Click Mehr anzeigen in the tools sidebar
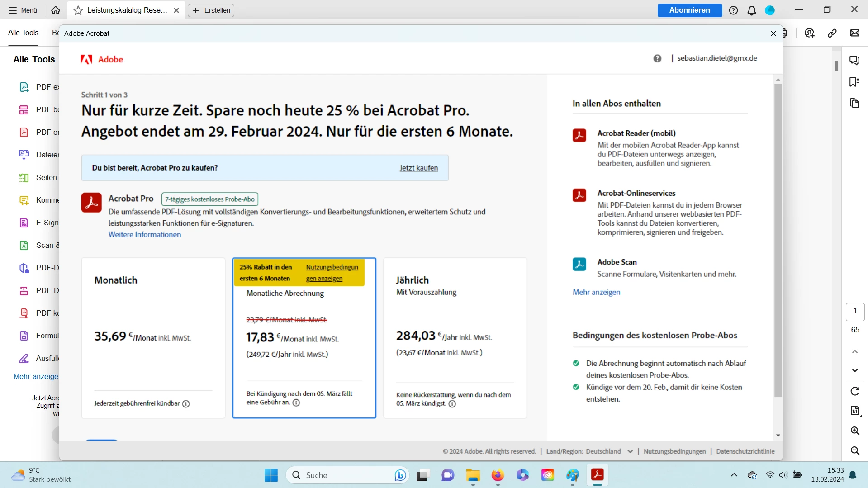868x488 pixels. point(36,376)
